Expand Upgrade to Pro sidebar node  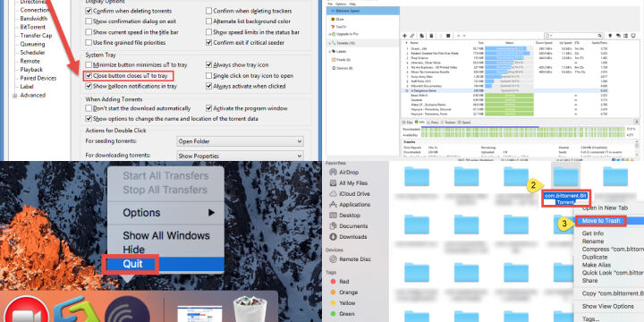(x=329, y=34)
